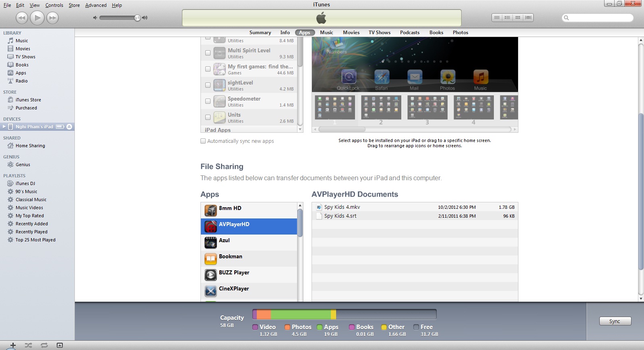Click the Photos icon in the iPad dock
Viewport: 644px width, 350px height.
448,77
